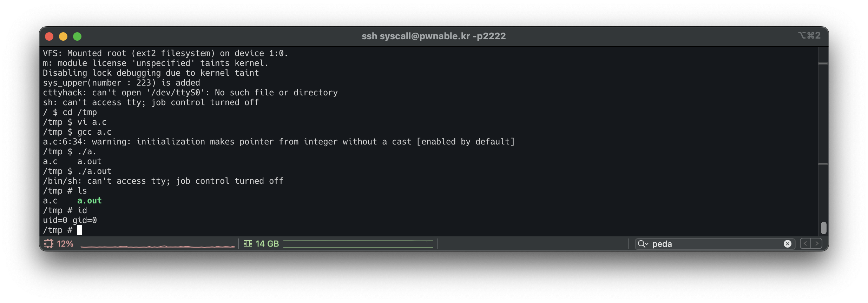Click the CPU usage sparkline graph
This screenshot has height=303, width=868.
tap(157, 245)
